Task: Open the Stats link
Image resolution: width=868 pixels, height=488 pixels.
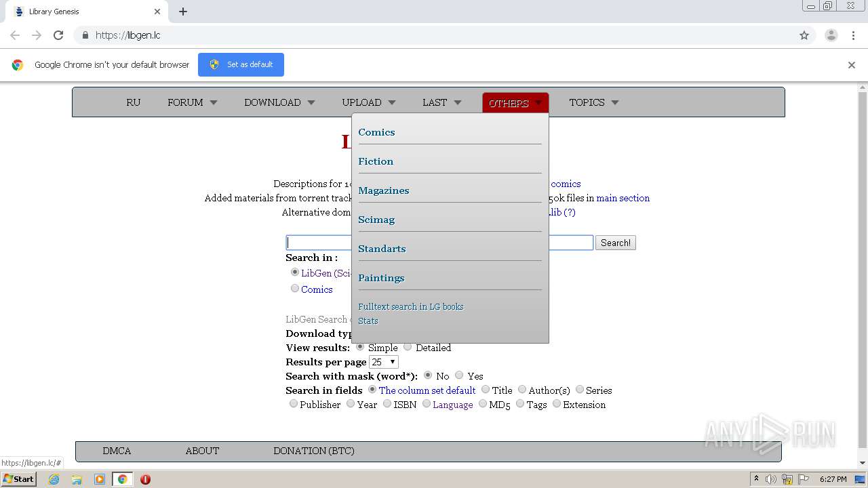Action: pos(368,321)
